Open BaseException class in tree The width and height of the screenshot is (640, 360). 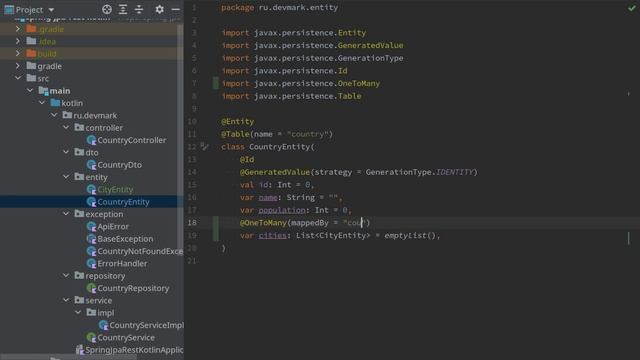(125, 238)
